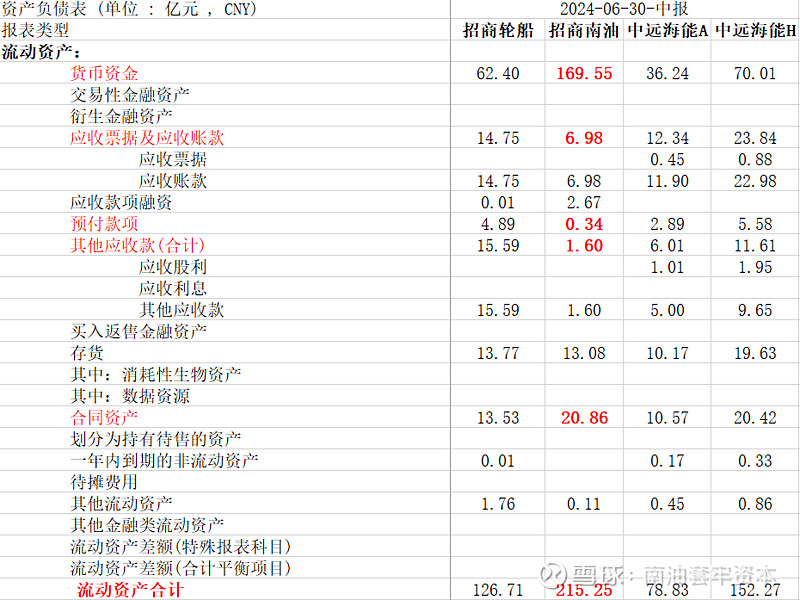Click the 应收股利 value 1.95
Screen dimensions: 800x600
click(x=755, y=267)
